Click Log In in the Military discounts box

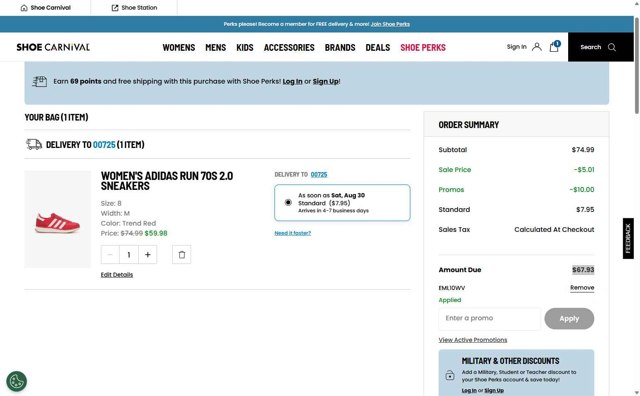469,391
